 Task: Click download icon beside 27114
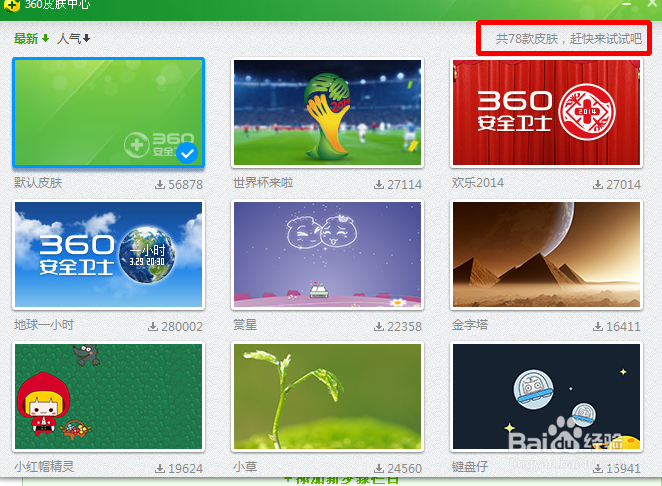pyautogui.click(x=379, y=185)
